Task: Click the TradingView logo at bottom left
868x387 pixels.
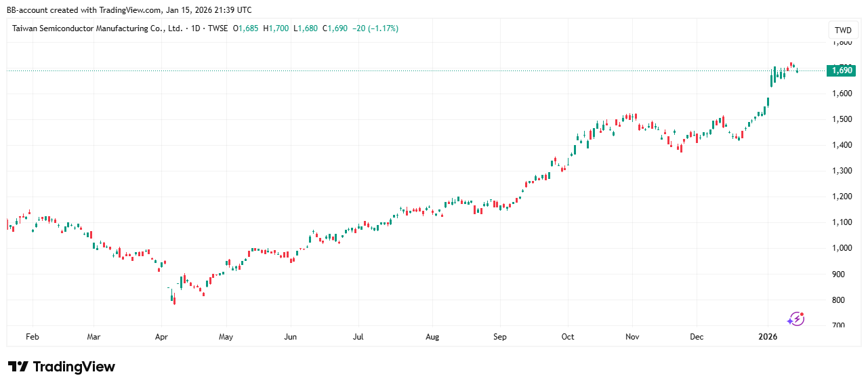Action: click(x=62, y=367)
